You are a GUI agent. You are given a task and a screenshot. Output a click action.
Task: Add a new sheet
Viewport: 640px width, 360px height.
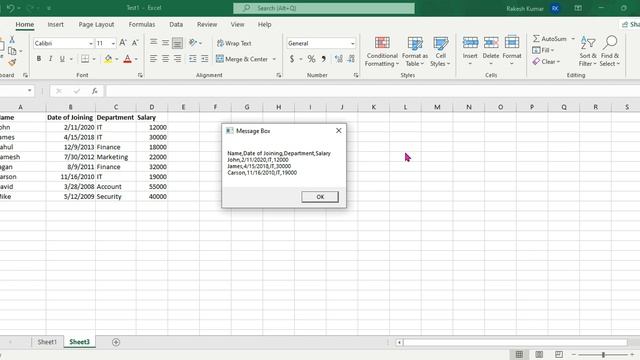[116, 342]
